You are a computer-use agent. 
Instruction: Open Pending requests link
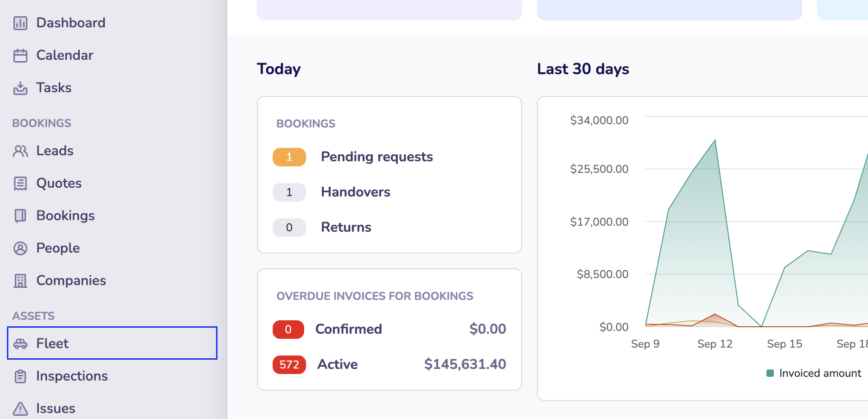click(x=377, y=157)
